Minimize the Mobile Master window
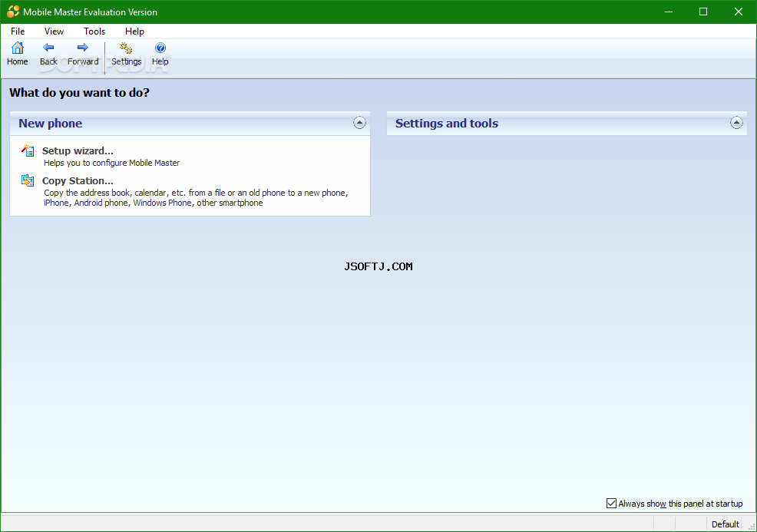The image size is (757, 532). pos(668,12)
